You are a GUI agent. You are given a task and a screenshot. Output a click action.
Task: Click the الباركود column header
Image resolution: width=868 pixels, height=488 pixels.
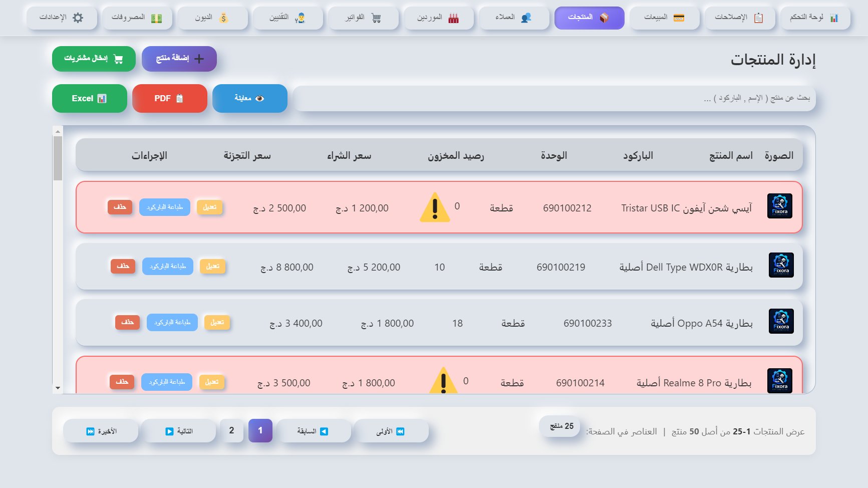click(638, 156)
